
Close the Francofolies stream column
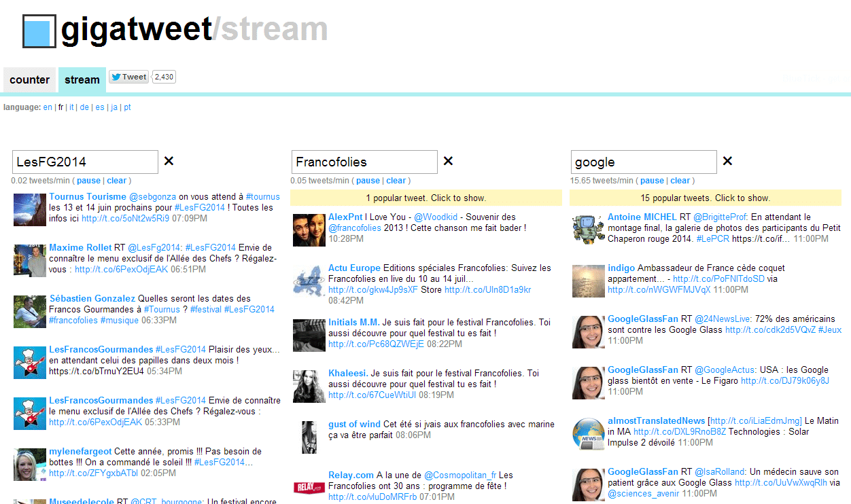click(x=449, y=161)
